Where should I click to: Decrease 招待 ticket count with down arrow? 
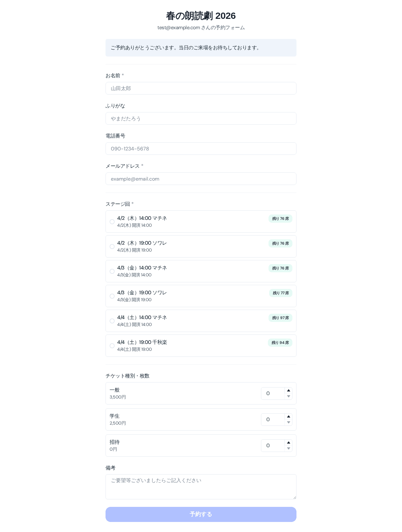[x=288, y=448]
